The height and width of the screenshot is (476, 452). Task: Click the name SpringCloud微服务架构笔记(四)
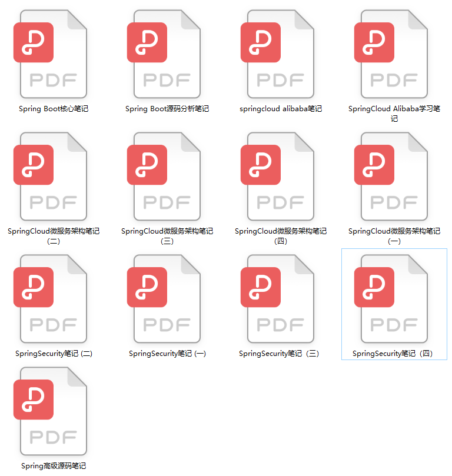(x=281, y=236)
